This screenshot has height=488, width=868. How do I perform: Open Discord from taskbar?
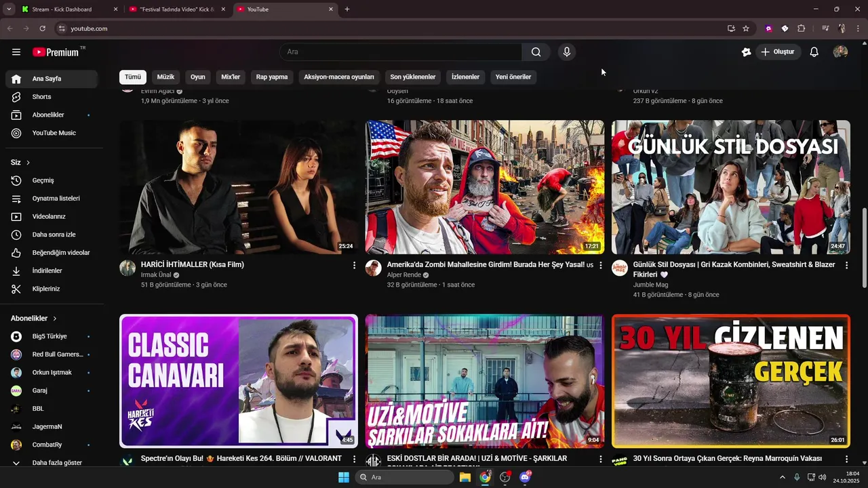pyautogui.click(x=525, y=477)
